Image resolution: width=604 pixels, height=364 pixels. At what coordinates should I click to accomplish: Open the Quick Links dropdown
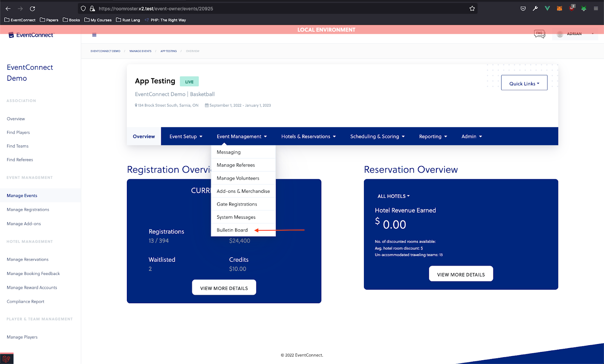pos(524,83)
